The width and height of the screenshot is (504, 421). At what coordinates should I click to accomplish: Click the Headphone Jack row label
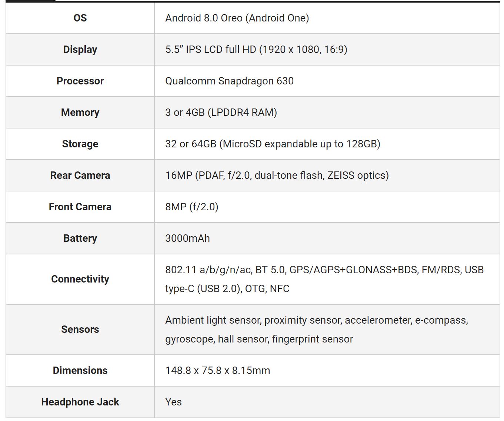80,402
